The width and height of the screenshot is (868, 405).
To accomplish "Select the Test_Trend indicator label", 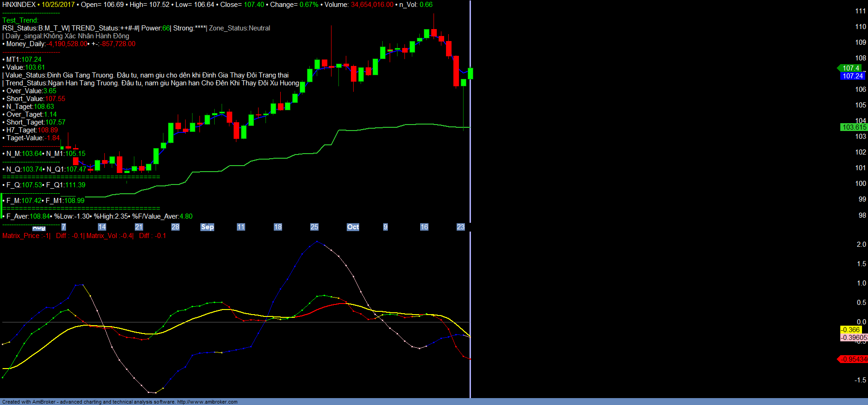I will point(20,20).
